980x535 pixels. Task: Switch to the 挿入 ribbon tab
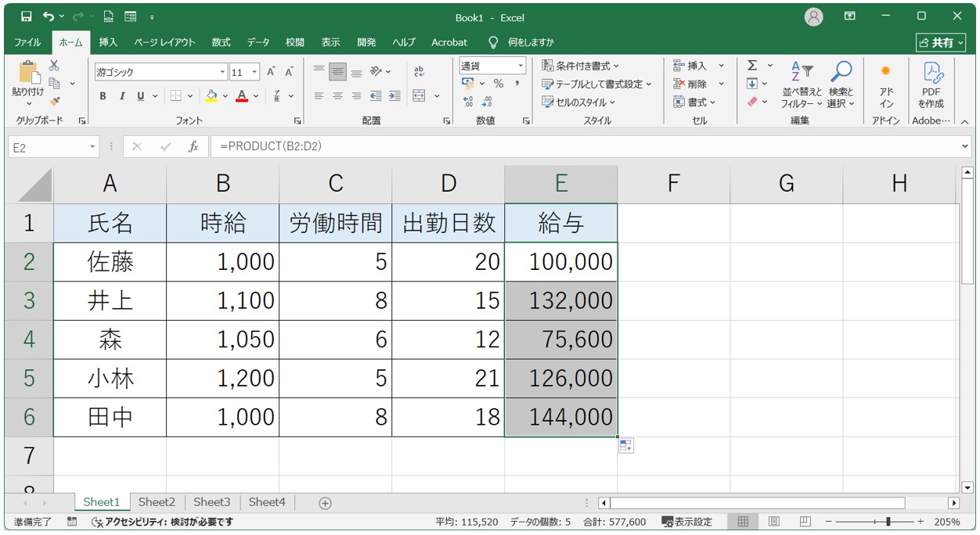pos(108,42)
